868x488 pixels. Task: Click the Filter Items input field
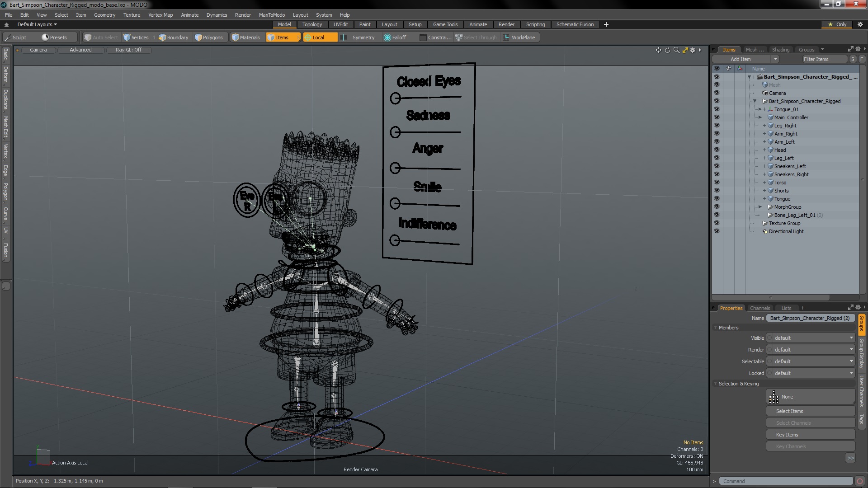coord(825,59)
